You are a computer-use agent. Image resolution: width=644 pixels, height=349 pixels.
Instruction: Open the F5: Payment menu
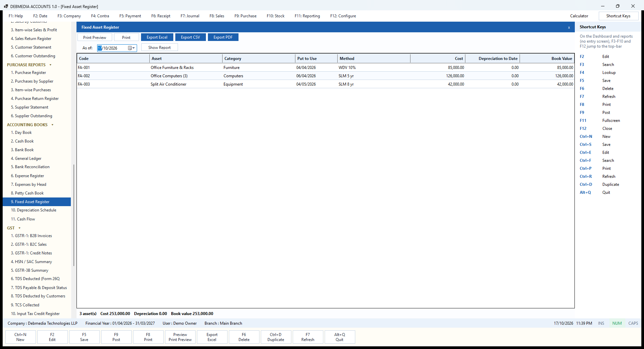coord(130,16)
